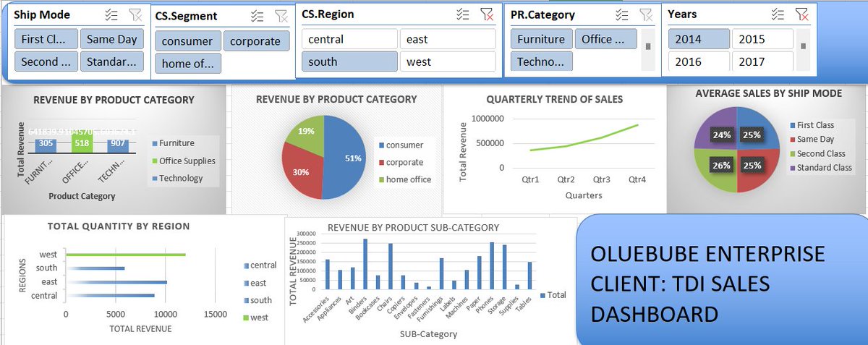Select Same Day ship mode

coord(111,39)
